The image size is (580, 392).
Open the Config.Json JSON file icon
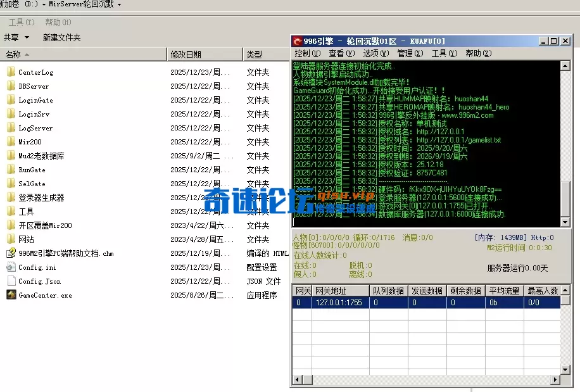11,281
